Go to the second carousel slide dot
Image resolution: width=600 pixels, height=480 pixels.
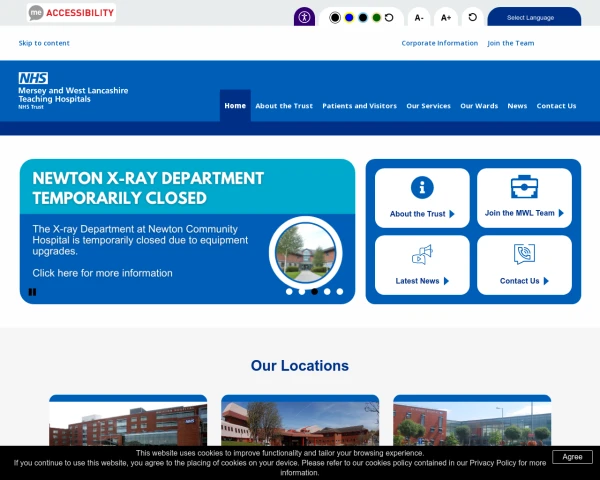[302, 292]
